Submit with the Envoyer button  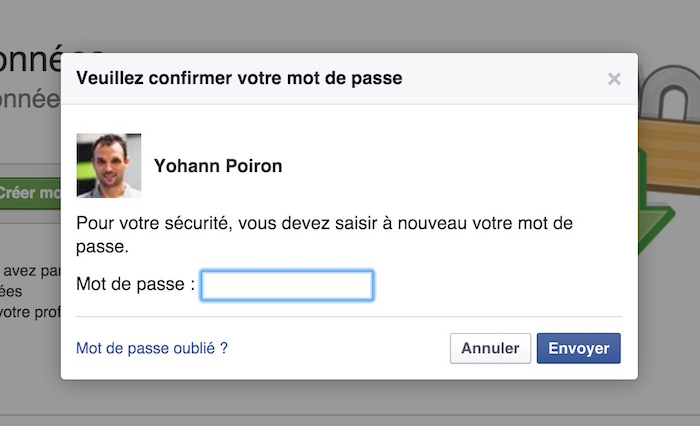[578, 348]
